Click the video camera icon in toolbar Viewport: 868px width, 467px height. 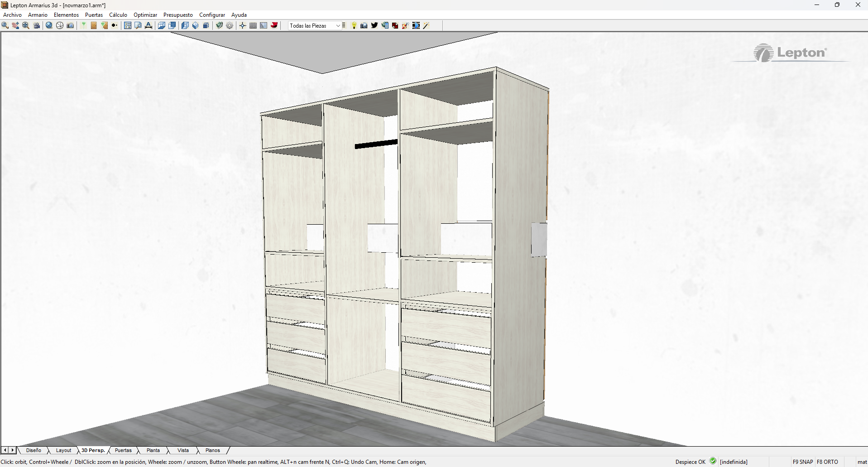[x=37, y=25]
